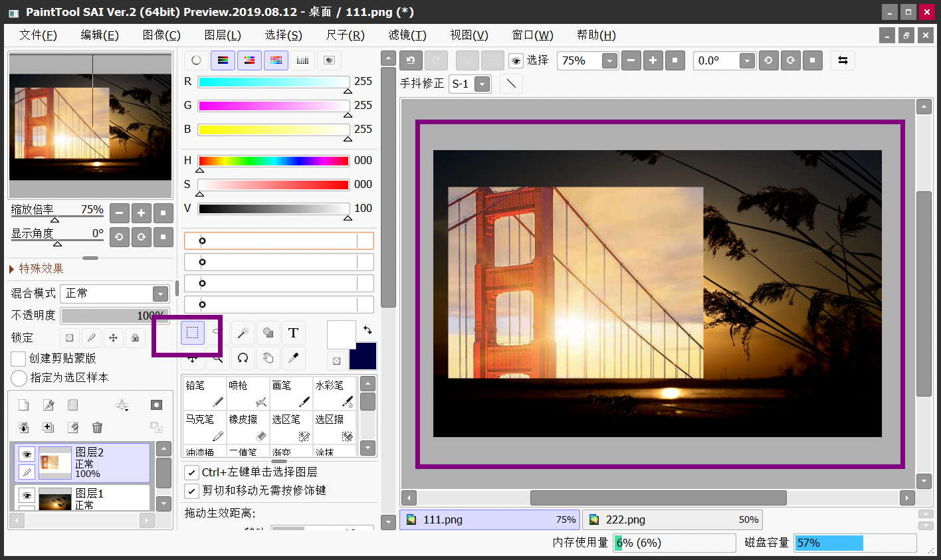Reset rotation in the navigator panel
This screenshot has height=560, width=941.
[x=163, y=236]
